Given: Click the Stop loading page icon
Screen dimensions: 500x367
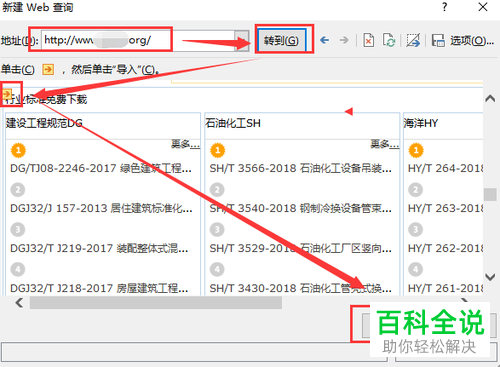Looking at the screenshot, I should pyautogui.click(x=368, y=40).
